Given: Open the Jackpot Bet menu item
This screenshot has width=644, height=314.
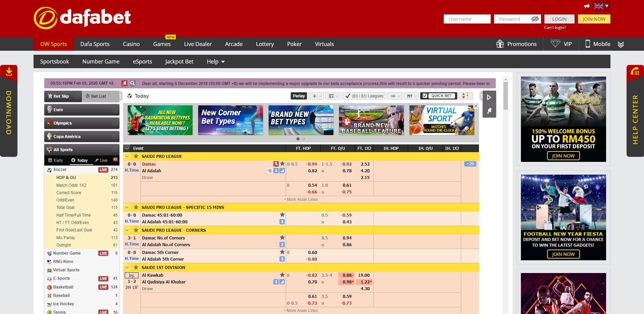Looking at the screenshot, I should [179, 61].
